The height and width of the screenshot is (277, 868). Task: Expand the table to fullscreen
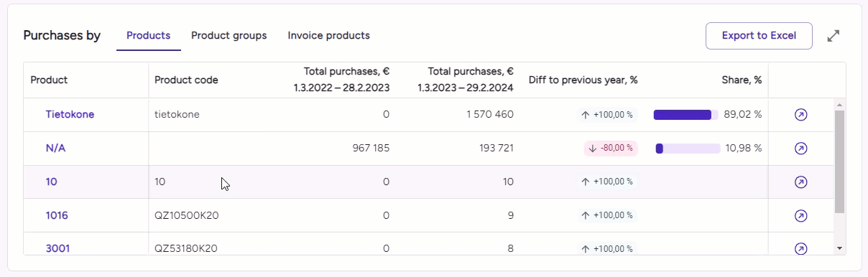[x=834, y=36]
